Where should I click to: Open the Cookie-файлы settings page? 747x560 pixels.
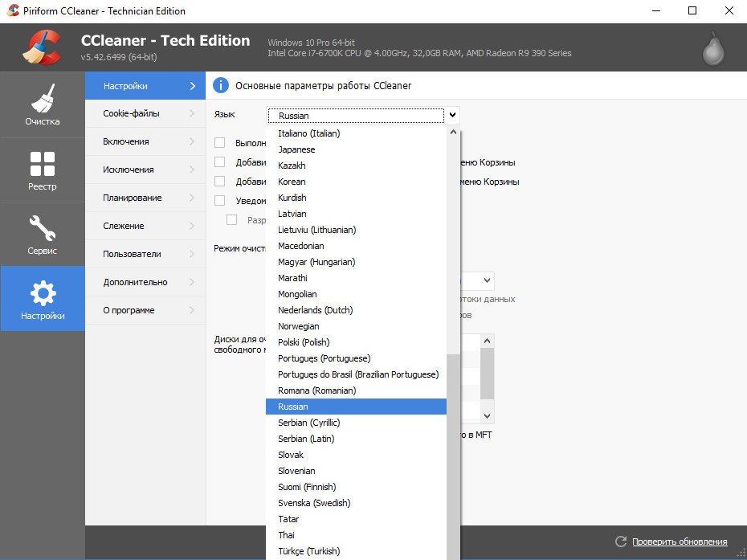coord(145,113)
